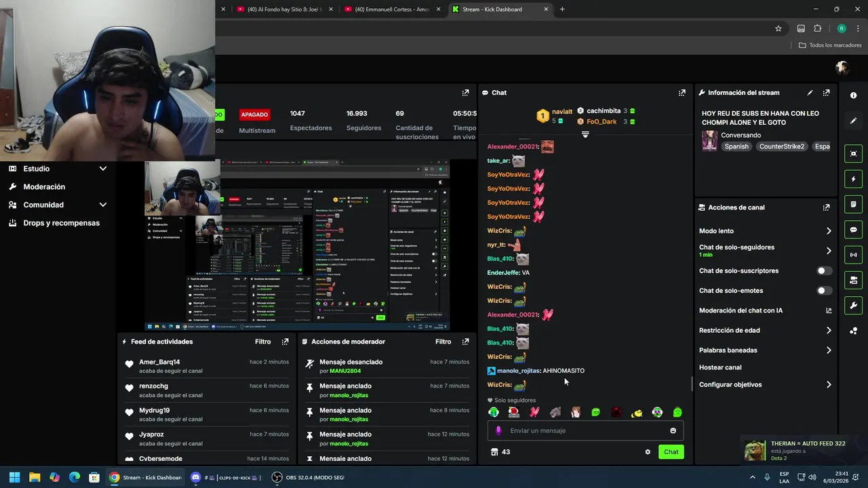
Task: Click the three-dots sidebar icon
Action: tap(853, 331)
